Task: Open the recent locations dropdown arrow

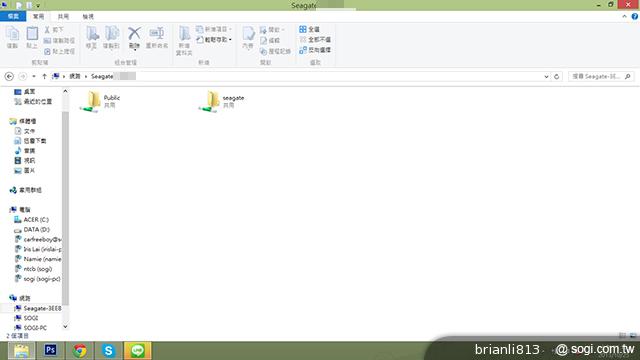Action: click(33, 76)
